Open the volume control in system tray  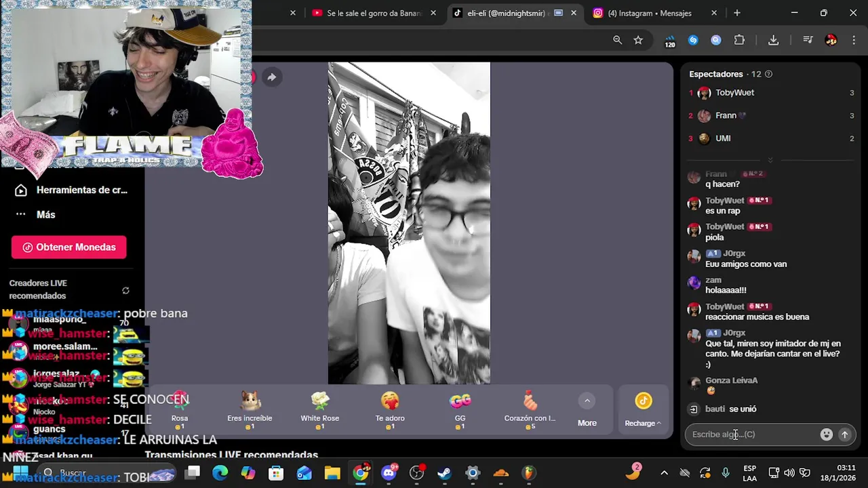point(789,472)
